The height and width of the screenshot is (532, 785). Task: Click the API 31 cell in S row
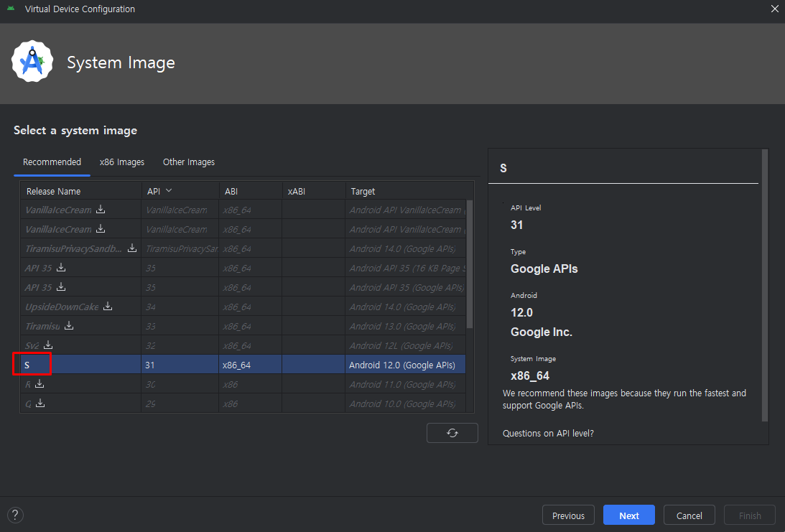(x=180, y=364)
